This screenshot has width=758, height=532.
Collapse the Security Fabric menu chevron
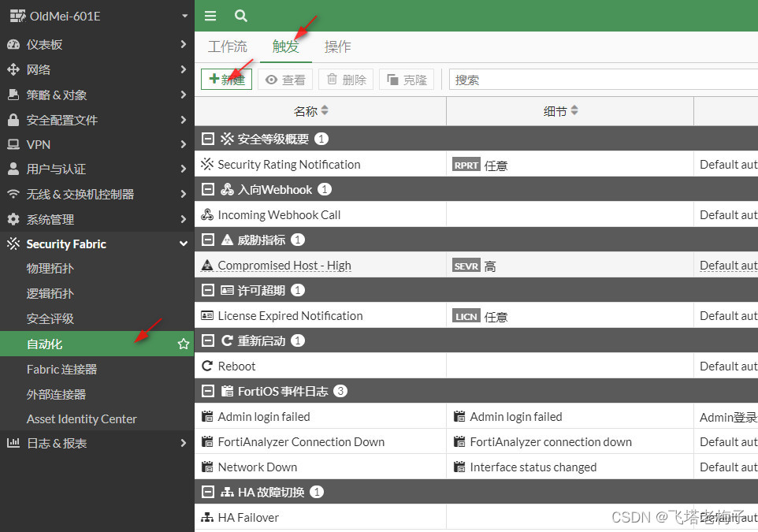[184, 244]
